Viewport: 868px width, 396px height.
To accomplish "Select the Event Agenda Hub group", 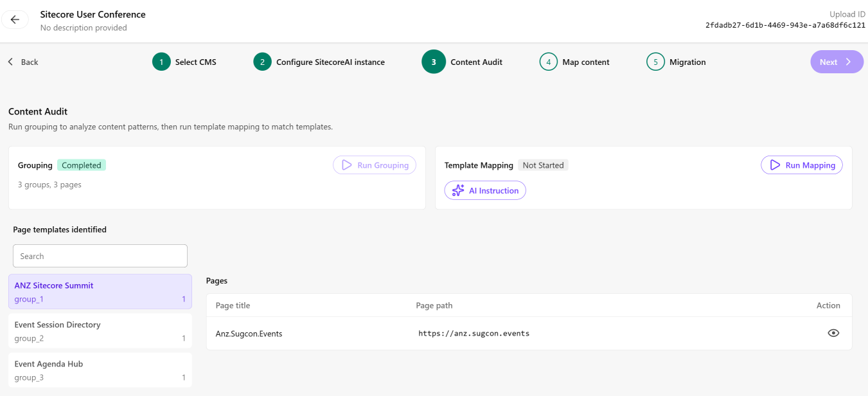I will pos(100,370).
